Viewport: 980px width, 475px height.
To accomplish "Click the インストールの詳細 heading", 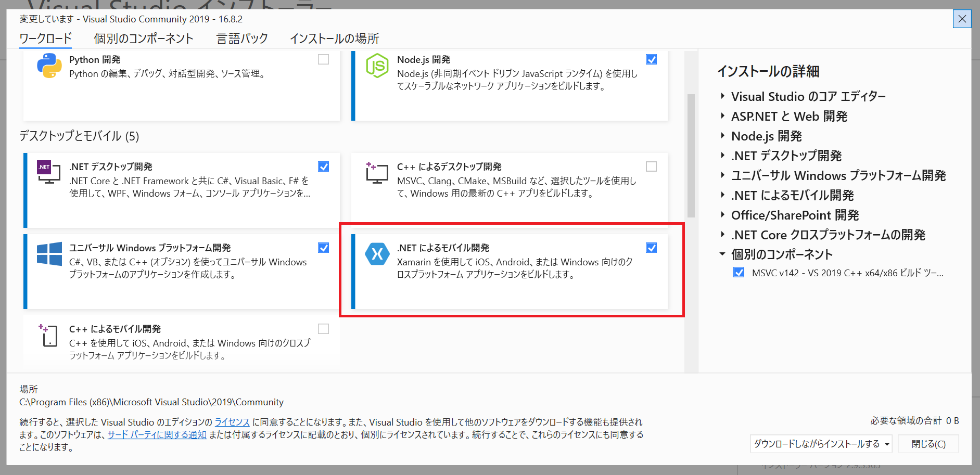I will [x=768, y=71].
